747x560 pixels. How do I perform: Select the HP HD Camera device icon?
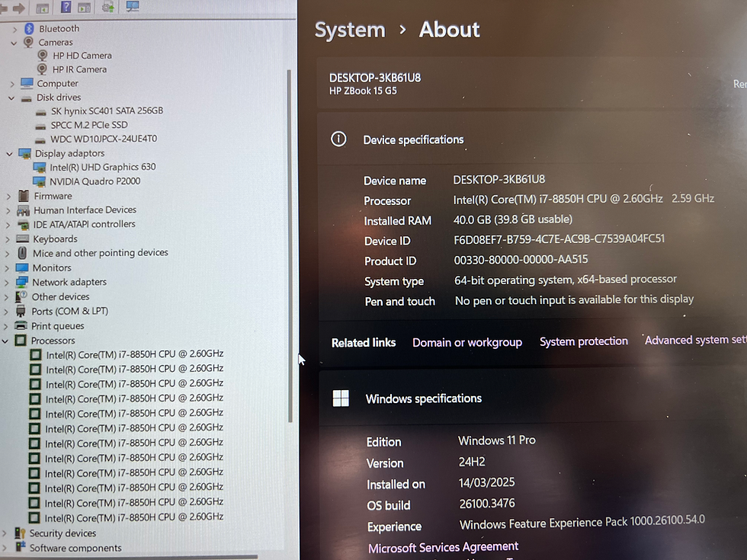tap(43, 55)
